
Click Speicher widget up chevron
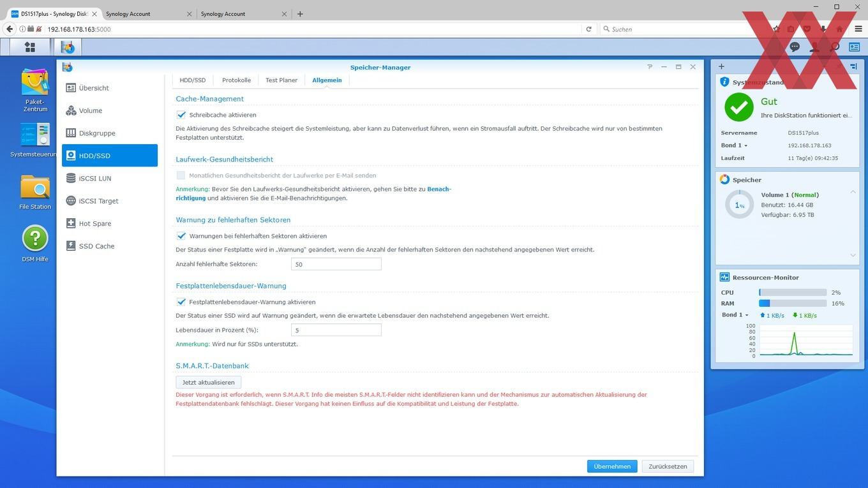[x=853, y=192]
